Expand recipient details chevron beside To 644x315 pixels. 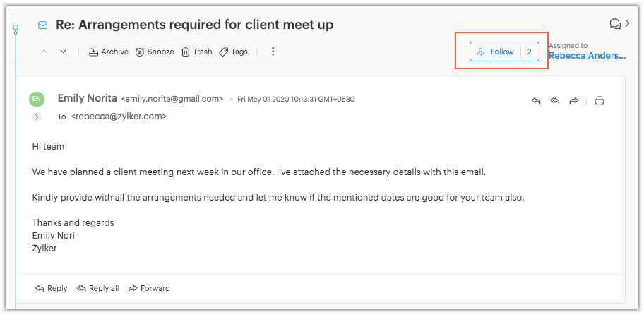click(37, 117)
